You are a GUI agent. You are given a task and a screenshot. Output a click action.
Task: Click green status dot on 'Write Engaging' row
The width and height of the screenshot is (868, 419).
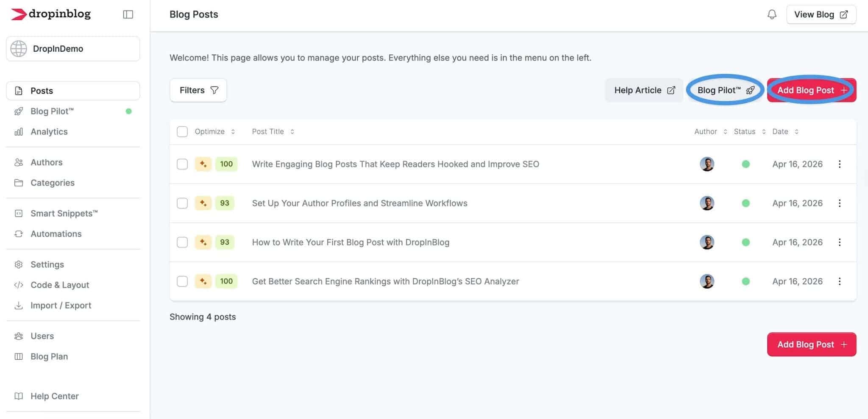click(x=746, y=164)
